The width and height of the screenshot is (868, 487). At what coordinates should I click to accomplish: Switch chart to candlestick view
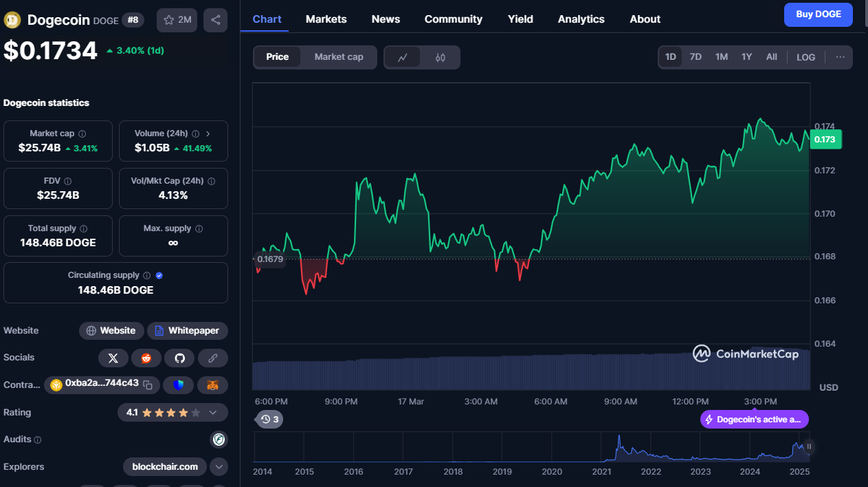(441, 57)
